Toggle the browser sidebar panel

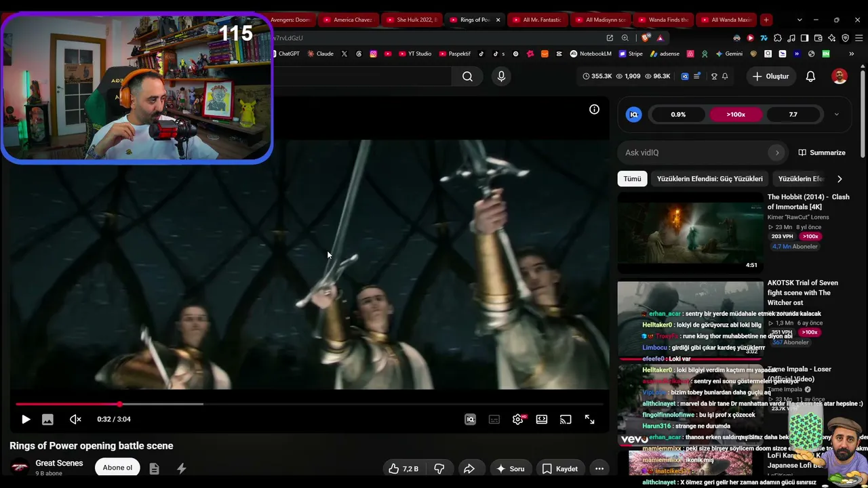[804, 38]
